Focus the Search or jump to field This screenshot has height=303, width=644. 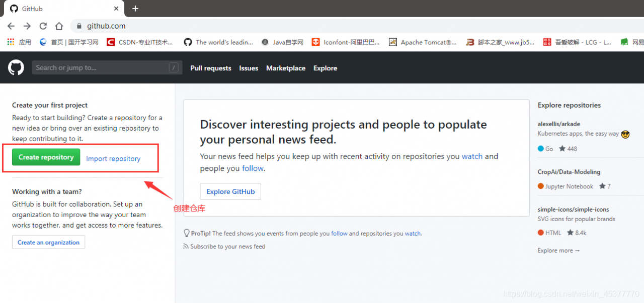[x=101, y=68]
